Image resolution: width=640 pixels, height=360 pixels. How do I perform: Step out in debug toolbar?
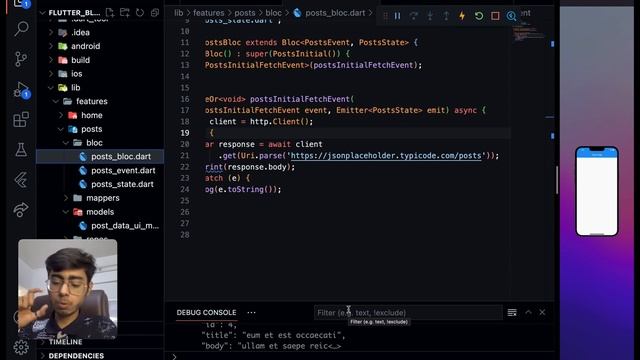tap(446, 16)
